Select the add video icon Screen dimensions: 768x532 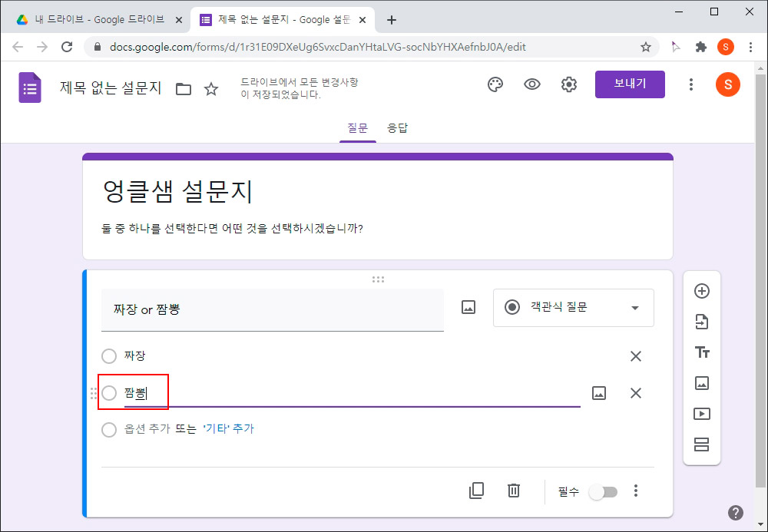[x=701, y=414]
